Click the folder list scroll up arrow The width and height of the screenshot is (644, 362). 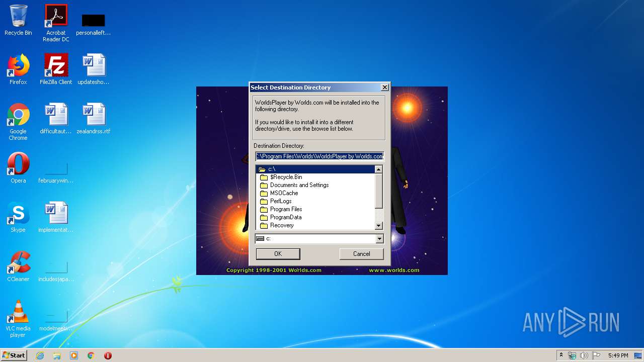(379, 169)
